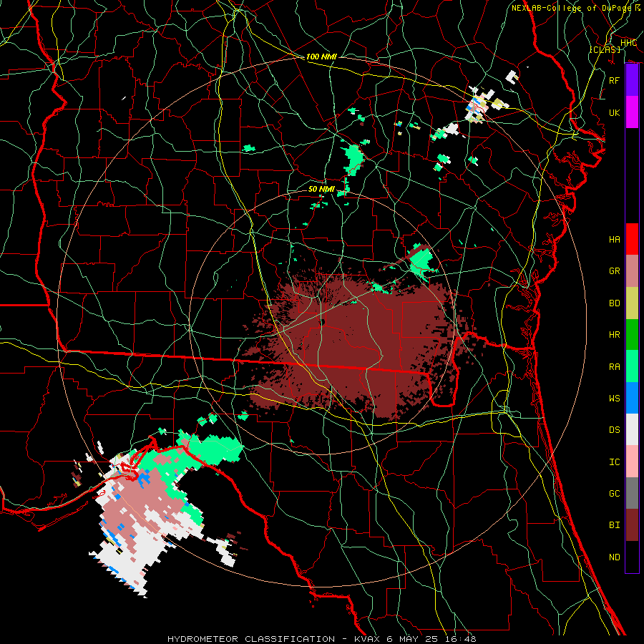Image resolution: width=644 pixels, height=644 pixels.
Task: Click the WS legend label
Action: pos(615,399)
